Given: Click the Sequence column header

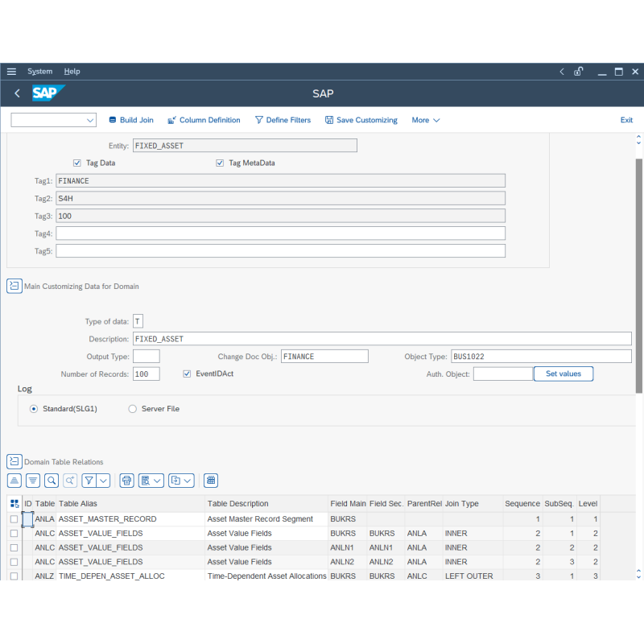Looking at the screenshot, I should tap(522, 504).
